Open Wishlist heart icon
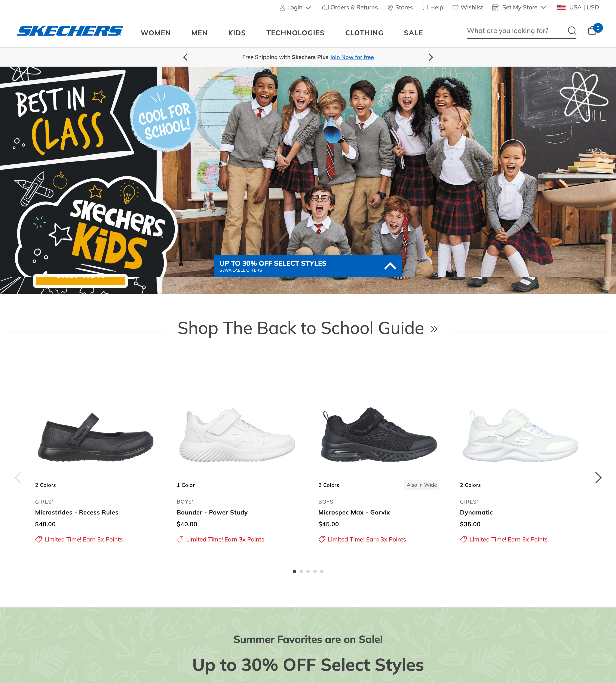Viewport: 616px width, 683px height. (455, 7)
